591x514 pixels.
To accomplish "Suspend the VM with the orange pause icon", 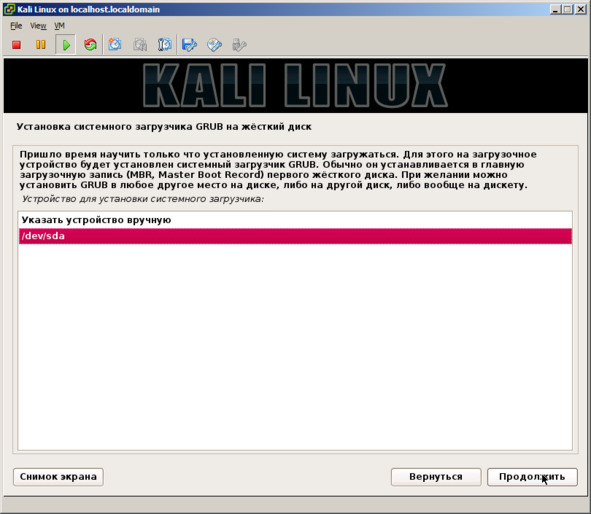I will (41, 45).
